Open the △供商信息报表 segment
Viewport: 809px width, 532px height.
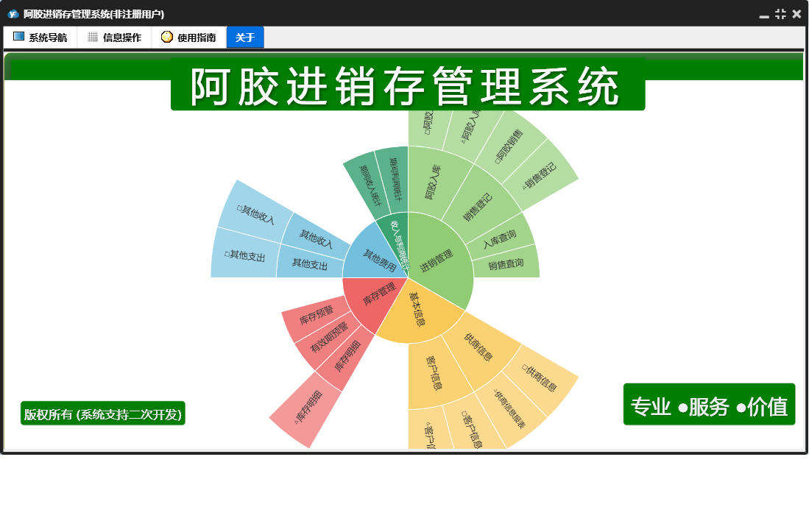[x=509, y=408]
